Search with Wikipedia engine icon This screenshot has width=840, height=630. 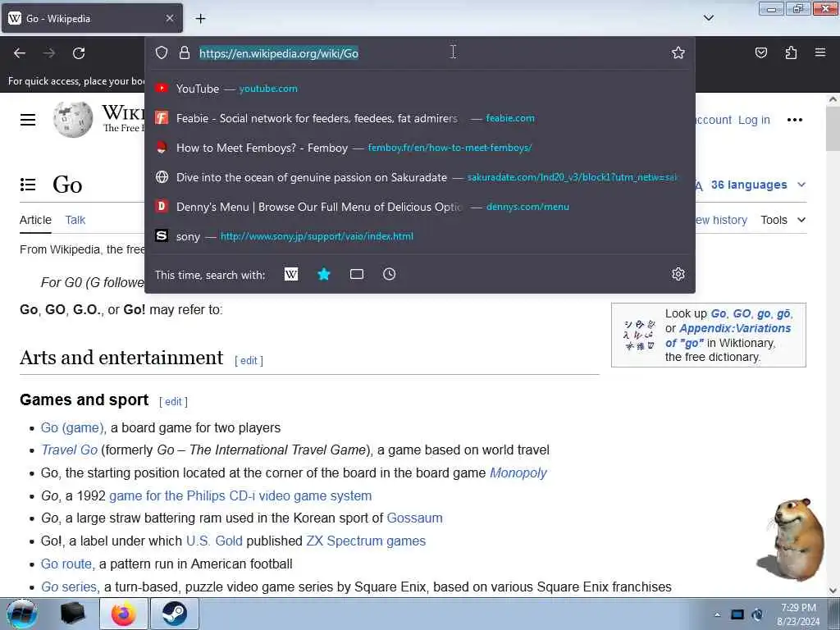291,274
